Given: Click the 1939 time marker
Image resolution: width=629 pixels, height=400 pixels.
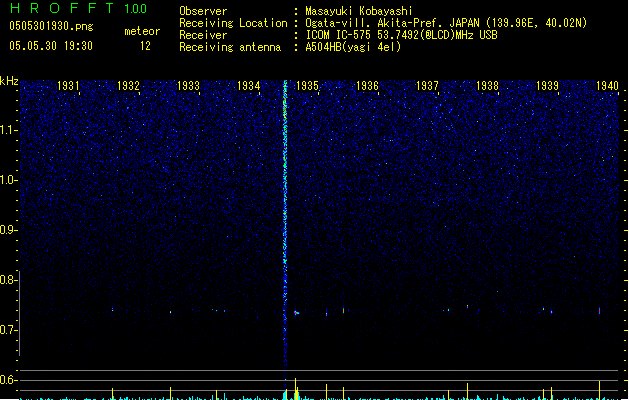Looking at the screenshot, I should pyautogui.click(x=547, y=85).
